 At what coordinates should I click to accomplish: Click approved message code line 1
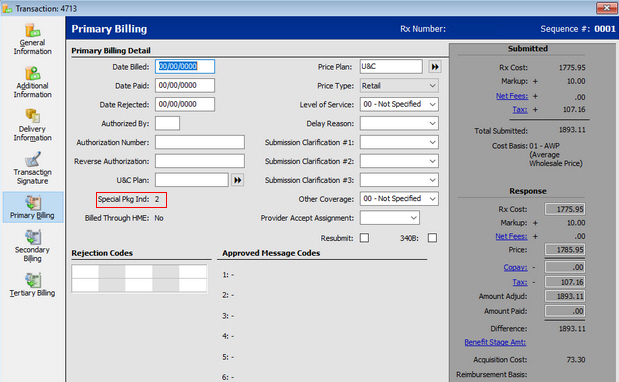(x=228, y=275)
